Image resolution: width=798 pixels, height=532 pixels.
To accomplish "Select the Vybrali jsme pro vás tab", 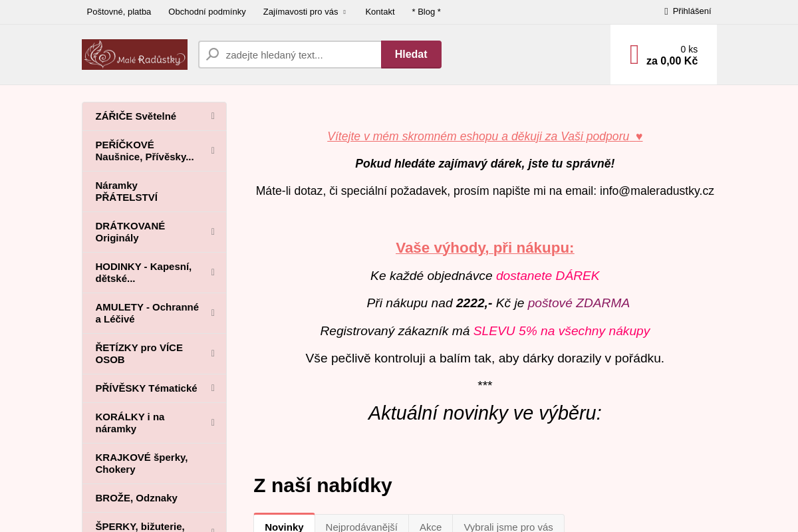I will [x=508, y=526].
